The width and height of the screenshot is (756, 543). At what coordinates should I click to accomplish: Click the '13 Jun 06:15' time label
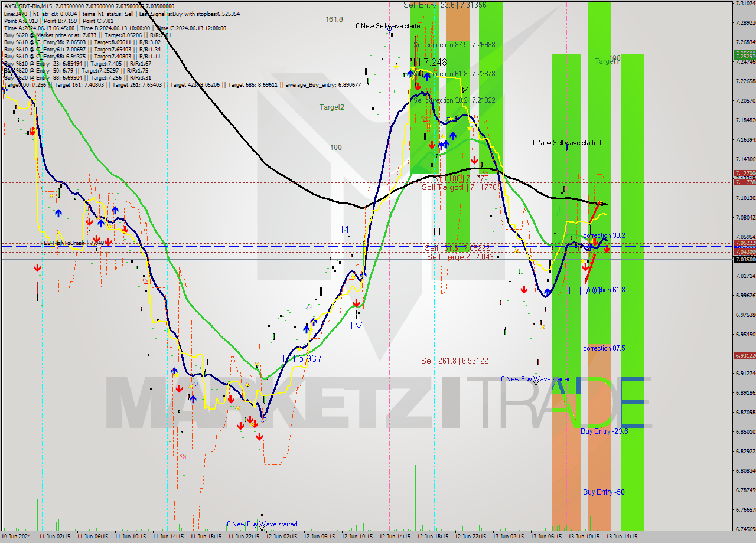pyautogui.click(x=546, y=537)
